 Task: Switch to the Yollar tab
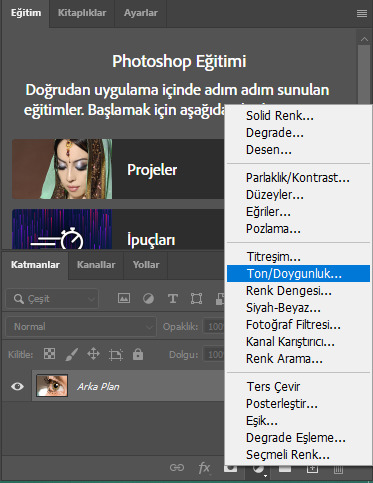(146, 265)
